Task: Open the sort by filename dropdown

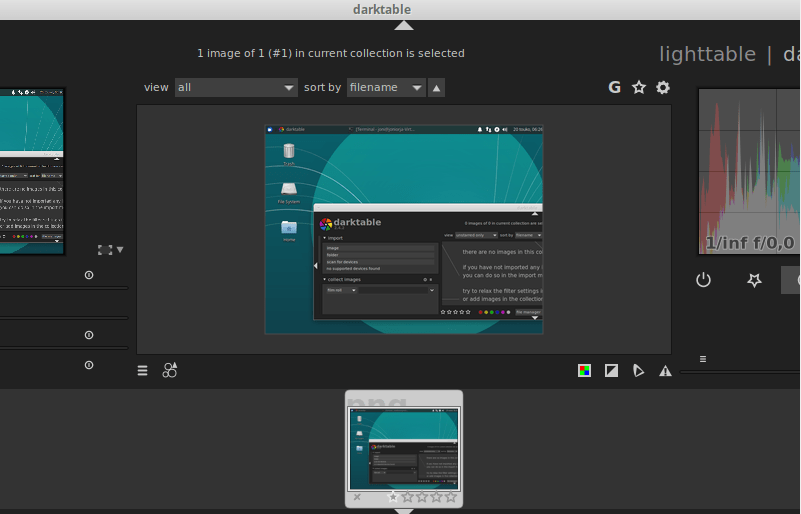Action: (386, 88)
